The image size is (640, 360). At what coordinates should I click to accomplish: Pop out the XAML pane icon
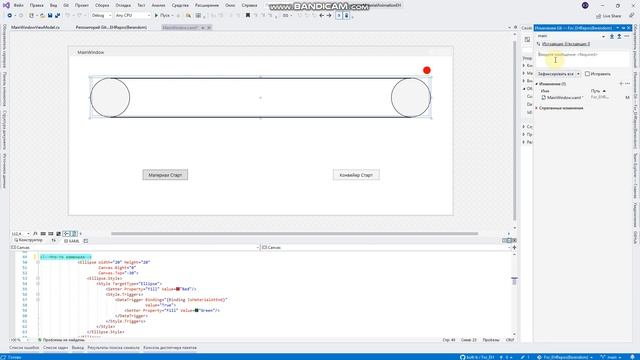[x=86, y=241]
